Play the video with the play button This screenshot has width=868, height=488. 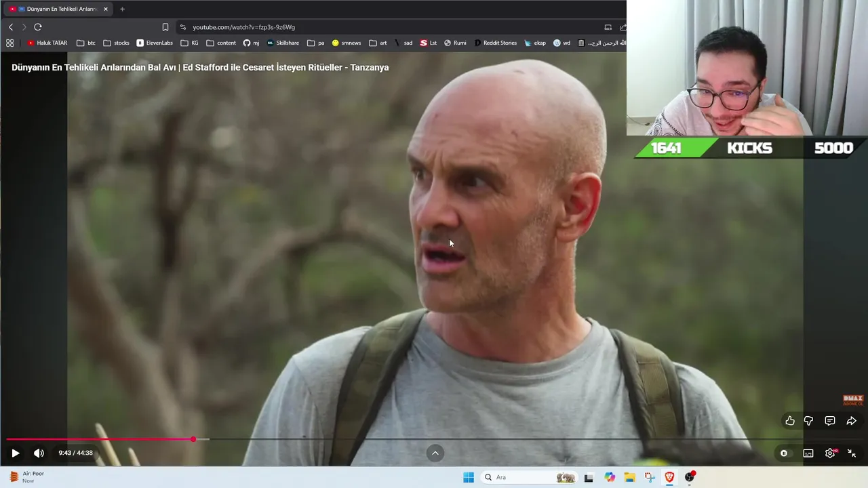15,453
